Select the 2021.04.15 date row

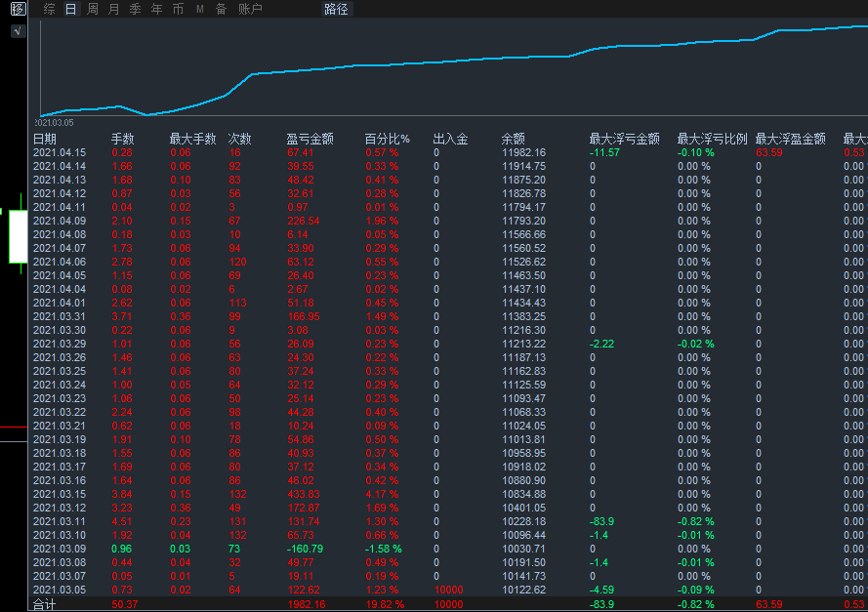click(x=60, y=152)
